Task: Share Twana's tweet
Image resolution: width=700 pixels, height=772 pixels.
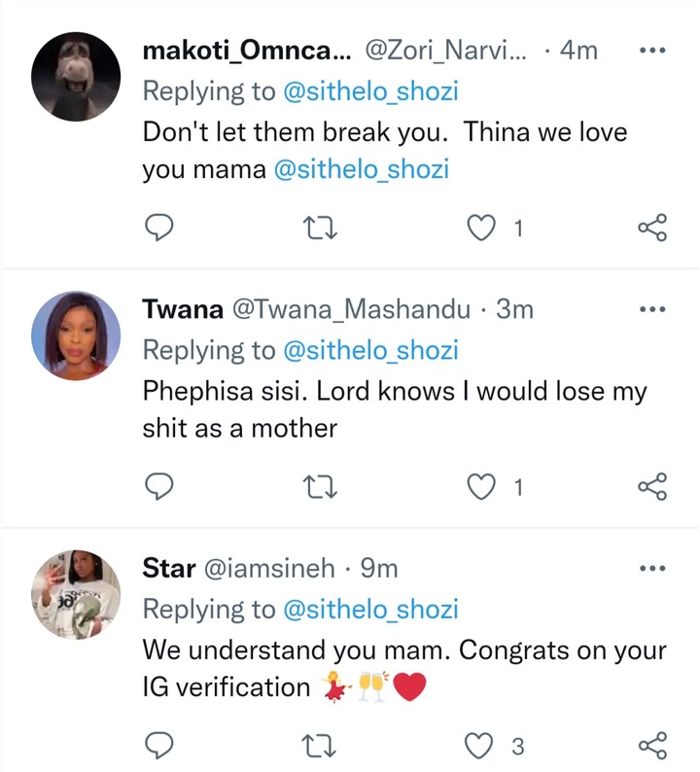Action: pos(652,486)
